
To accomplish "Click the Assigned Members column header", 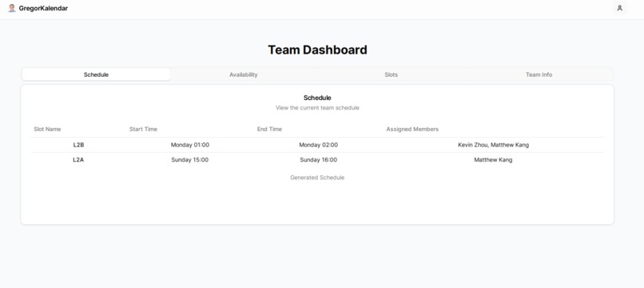I will point(412,129).
